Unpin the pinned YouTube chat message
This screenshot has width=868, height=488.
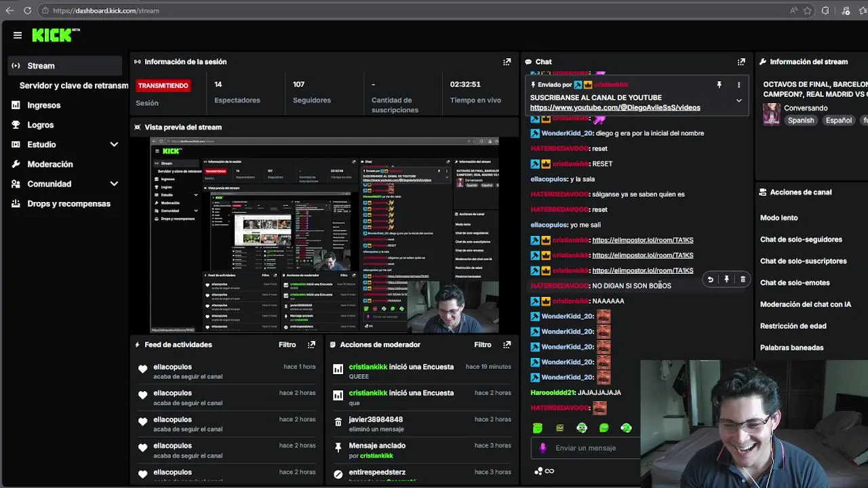pyautogui.click(x=719, y=85)
